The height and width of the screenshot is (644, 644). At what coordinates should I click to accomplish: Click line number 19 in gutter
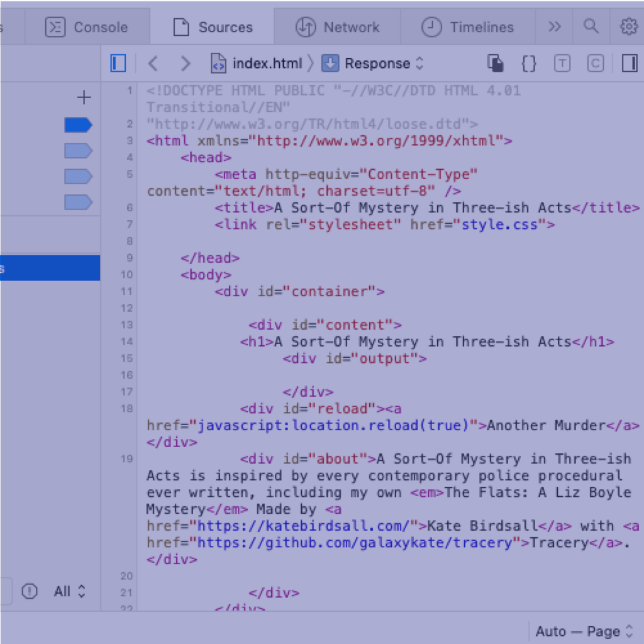(x=126, y=458)
